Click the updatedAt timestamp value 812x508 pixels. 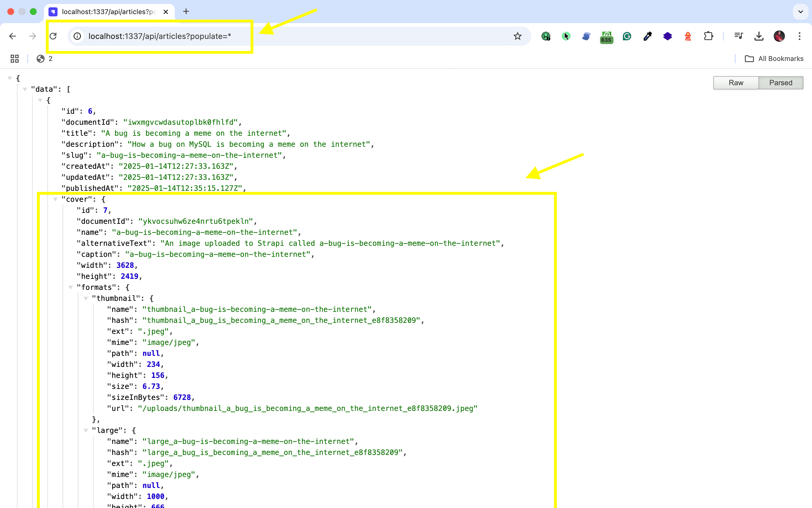click(176, 178)
